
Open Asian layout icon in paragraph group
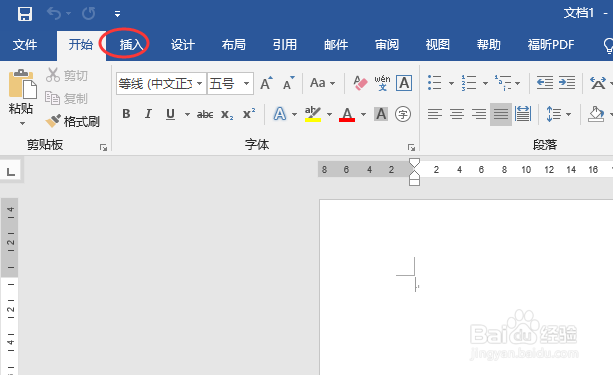599,83
